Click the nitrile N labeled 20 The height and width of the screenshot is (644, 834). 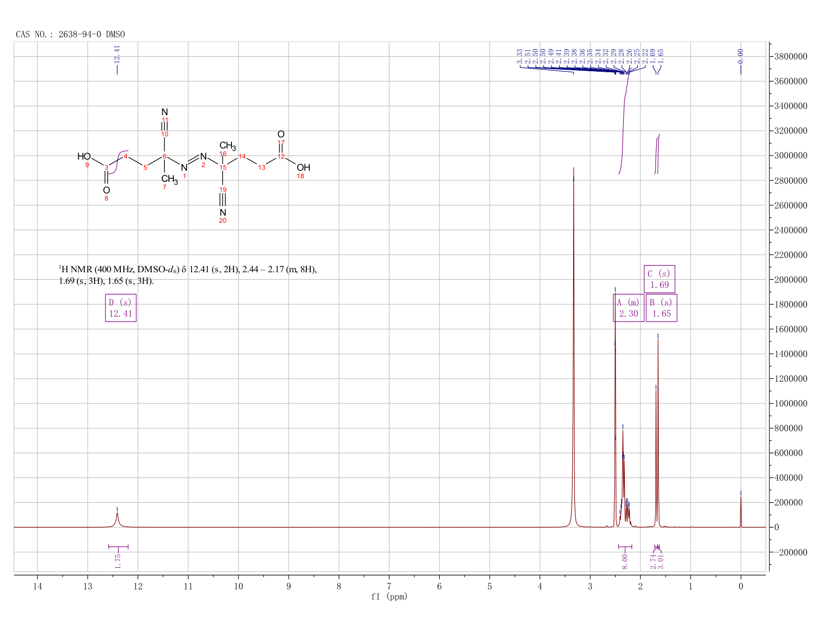point(223,213)
